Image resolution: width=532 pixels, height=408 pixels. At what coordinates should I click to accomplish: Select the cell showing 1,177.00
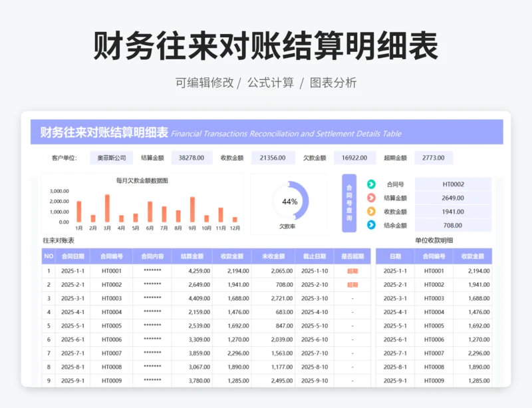(x=273, y=367)
